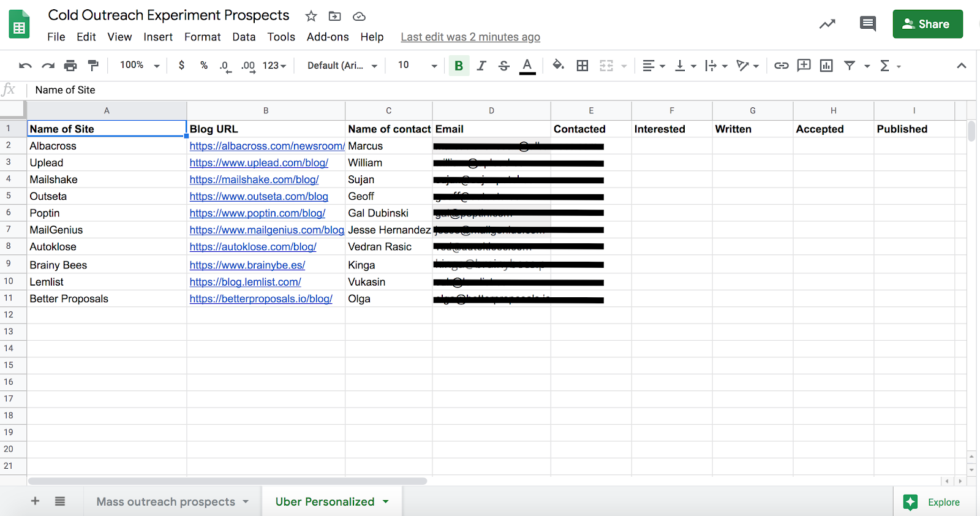
Task: Toggle strikethrough formatting
Action: click(x=504, y=66)
